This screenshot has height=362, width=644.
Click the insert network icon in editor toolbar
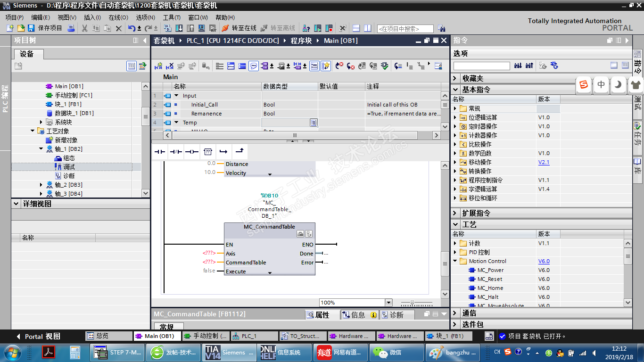158,66
